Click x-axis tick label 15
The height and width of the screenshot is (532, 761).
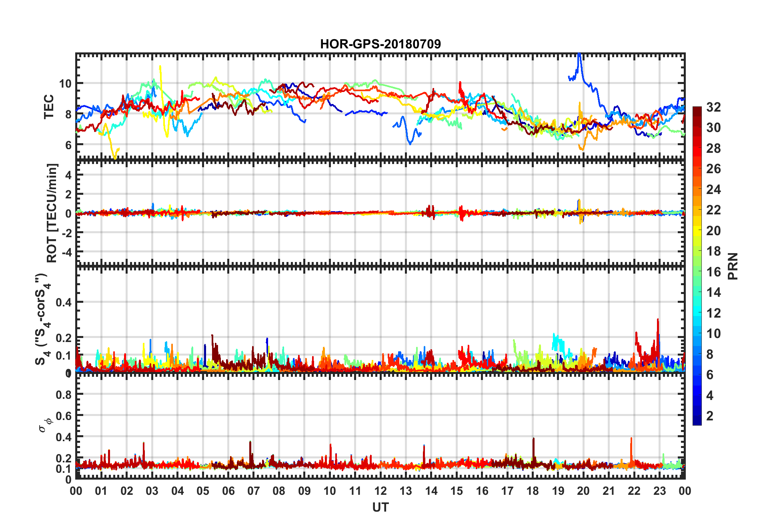[457, 491]
